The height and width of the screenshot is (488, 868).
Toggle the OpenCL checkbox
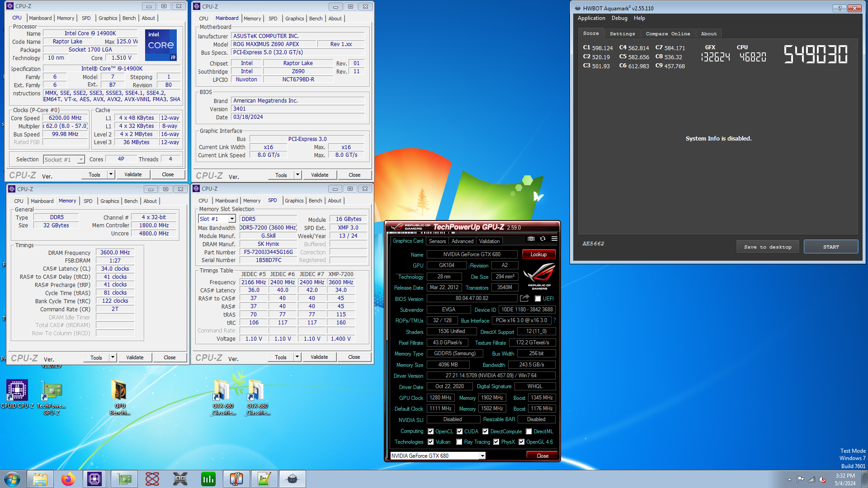pos(431,432)
